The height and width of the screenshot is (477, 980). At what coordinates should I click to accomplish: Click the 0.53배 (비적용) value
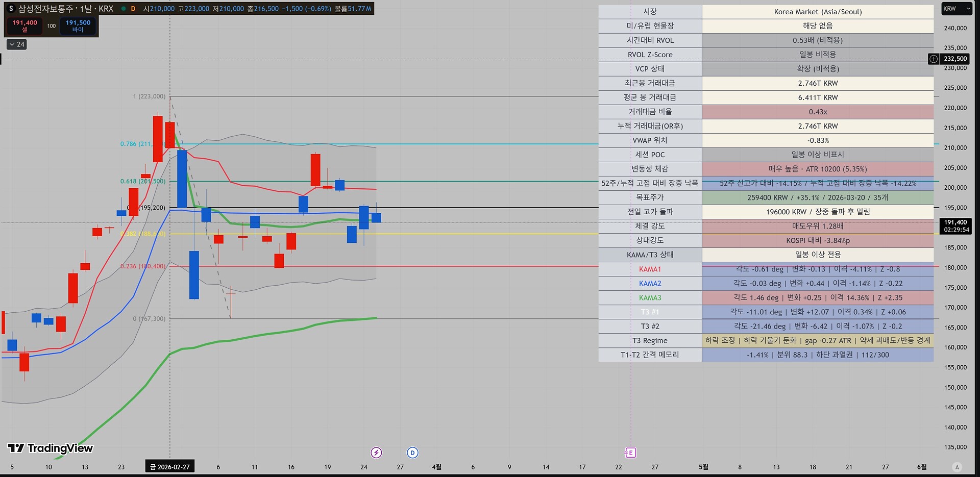click(x=818, y=40)
